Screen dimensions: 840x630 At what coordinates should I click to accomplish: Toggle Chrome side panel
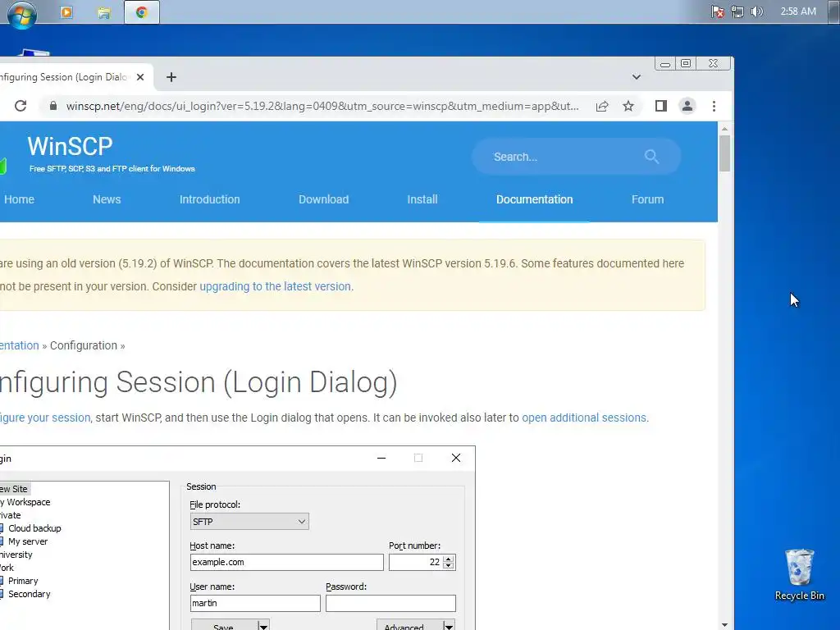pyautogui.click(x=661, y=106)
